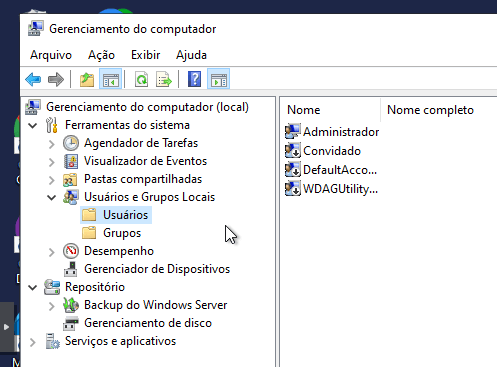Click the Backup do Windows Server icon
Viewport: 497px width, 367px height.
(x=71, y=305)
